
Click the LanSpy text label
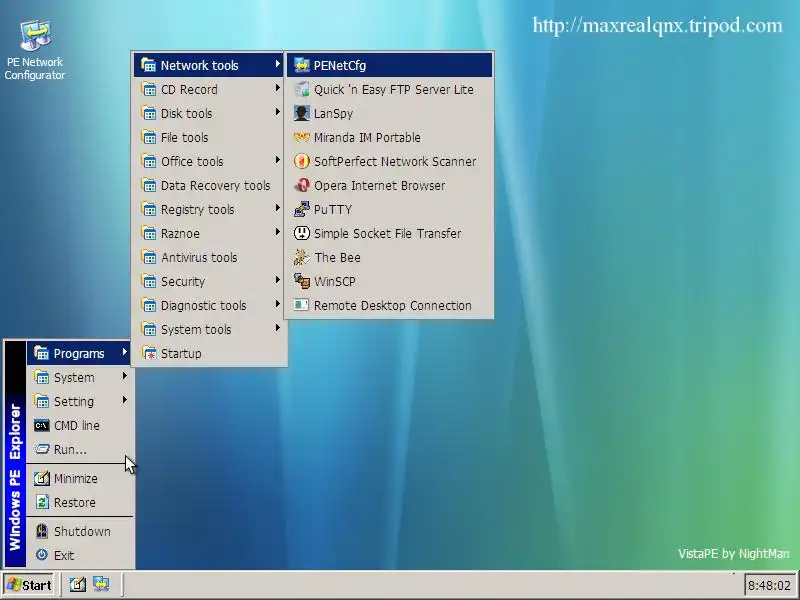[x=333, y=114]
